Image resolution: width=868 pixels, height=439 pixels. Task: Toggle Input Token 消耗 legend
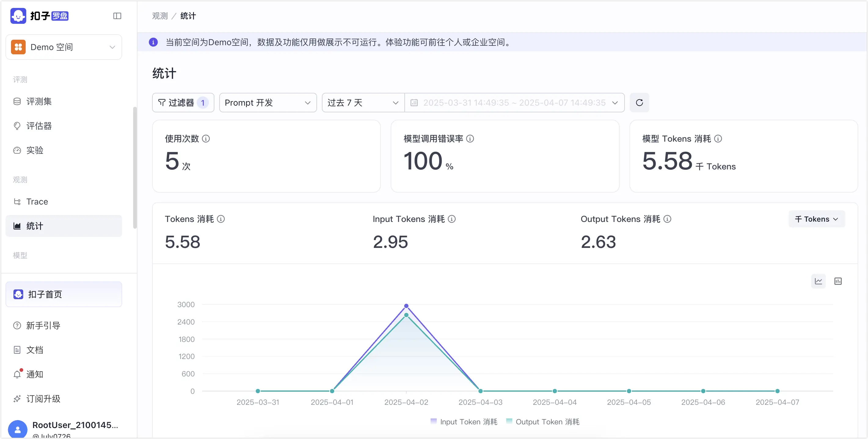pyautogui.click(x=464, y=422)
